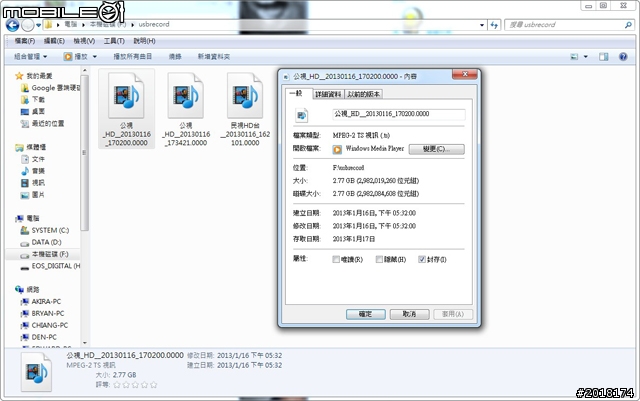Open the 檔案(F) menu
640x401 pixels.
coord(24,41)
